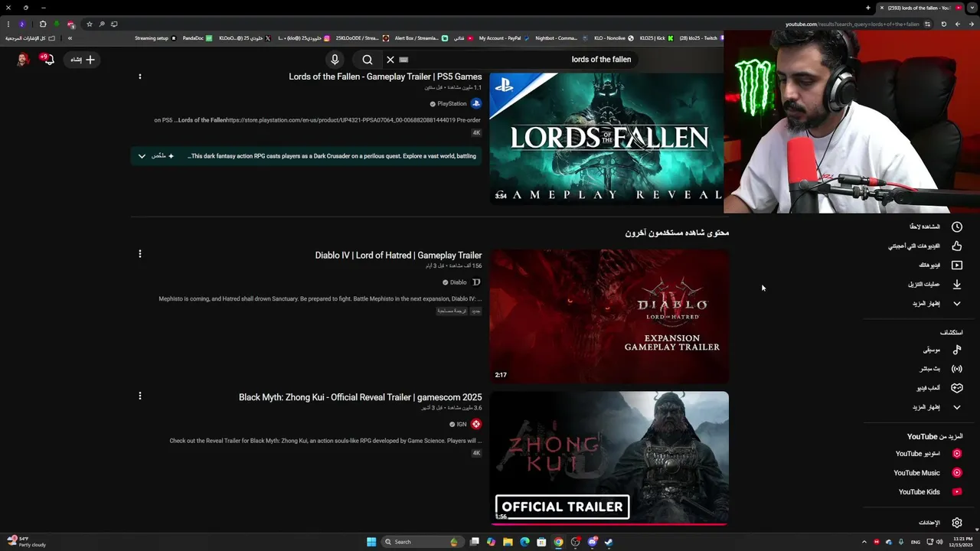Open YouTube Studio in sidebar
The height and width of the screenshot is (551, 980).
tap(928, 454)
